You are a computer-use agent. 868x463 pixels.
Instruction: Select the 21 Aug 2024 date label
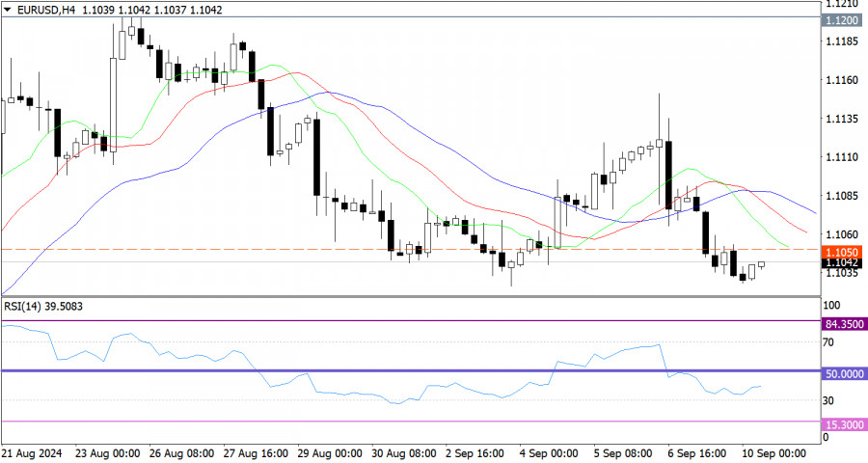point(32,453)
